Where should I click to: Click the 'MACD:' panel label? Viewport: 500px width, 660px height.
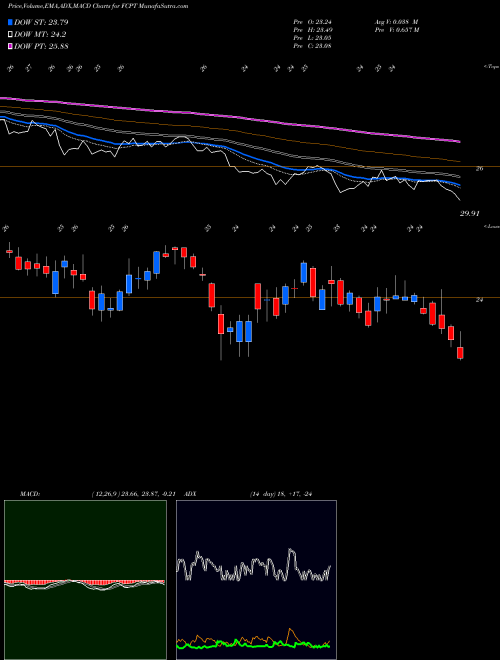[30, 494]
